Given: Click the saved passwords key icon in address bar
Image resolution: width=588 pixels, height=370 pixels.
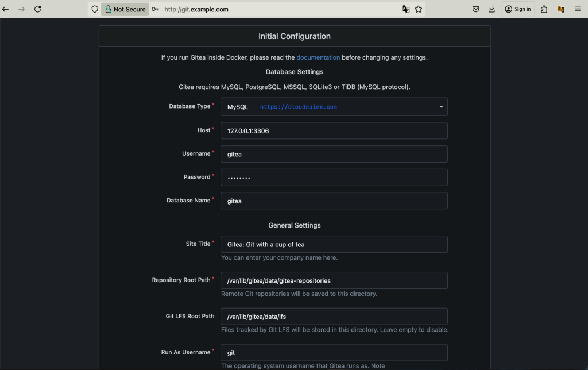Looking at the screenshot, I should [x=154, y=9].
